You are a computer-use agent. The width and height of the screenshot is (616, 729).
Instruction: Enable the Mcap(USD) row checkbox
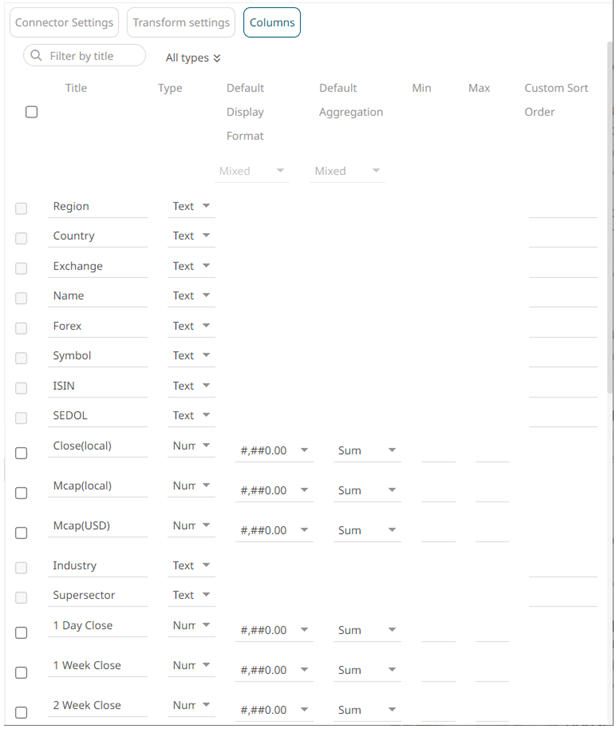click(21, 533)
